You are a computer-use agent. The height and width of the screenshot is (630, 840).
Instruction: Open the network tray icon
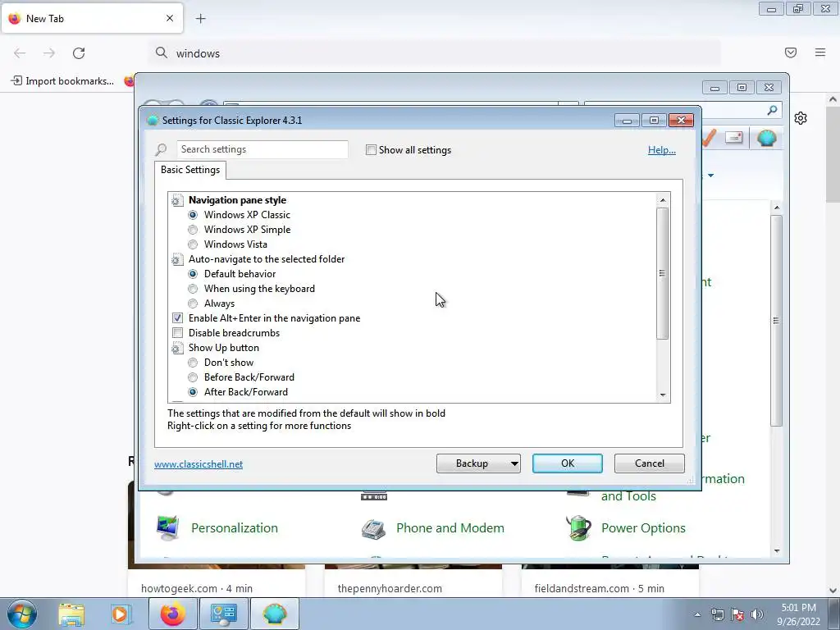tap(717, 614)
